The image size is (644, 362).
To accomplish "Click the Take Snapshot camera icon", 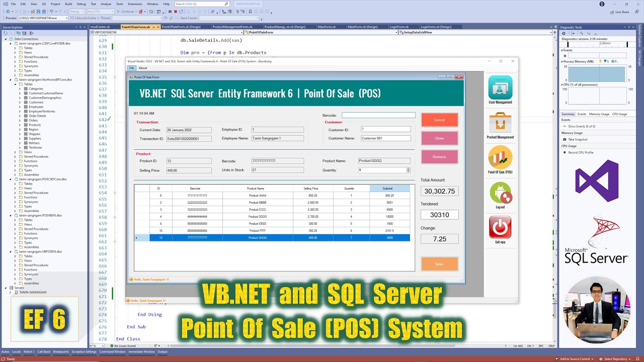I will pyautogui.click(x=565, y=139).
